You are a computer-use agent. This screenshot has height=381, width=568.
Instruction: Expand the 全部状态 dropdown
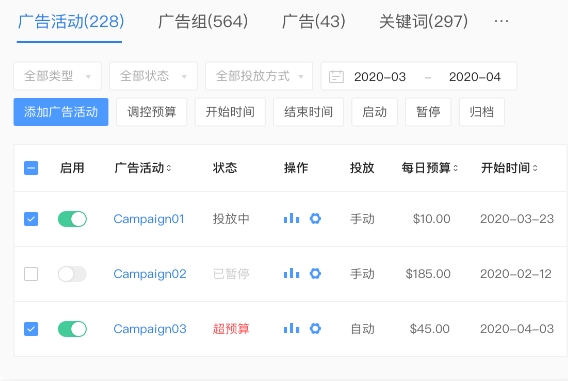pyautogui.click(x=153, y=76)
